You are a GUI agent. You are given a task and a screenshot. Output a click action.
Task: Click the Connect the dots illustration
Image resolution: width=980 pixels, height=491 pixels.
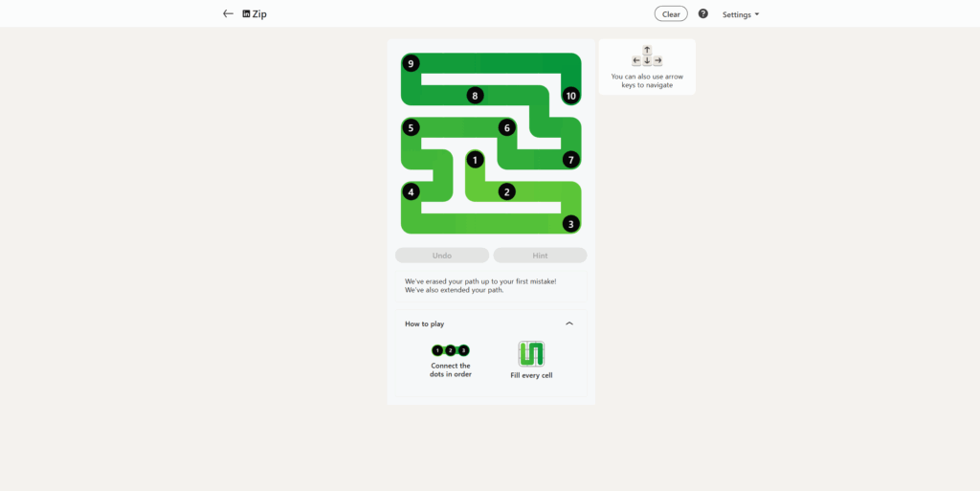[x=450, y=350]
